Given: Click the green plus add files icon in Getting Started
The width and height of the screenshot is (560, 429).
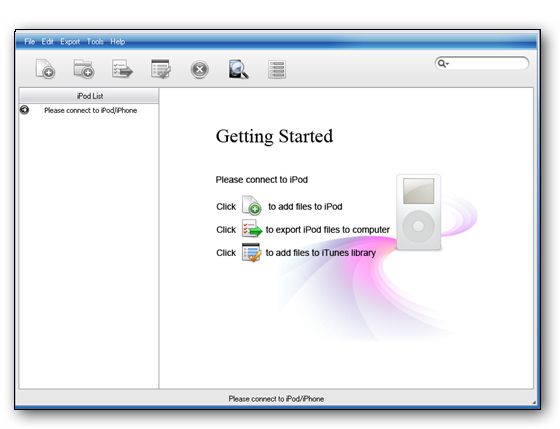Looking at the screenshot, I should pos(251,205).
